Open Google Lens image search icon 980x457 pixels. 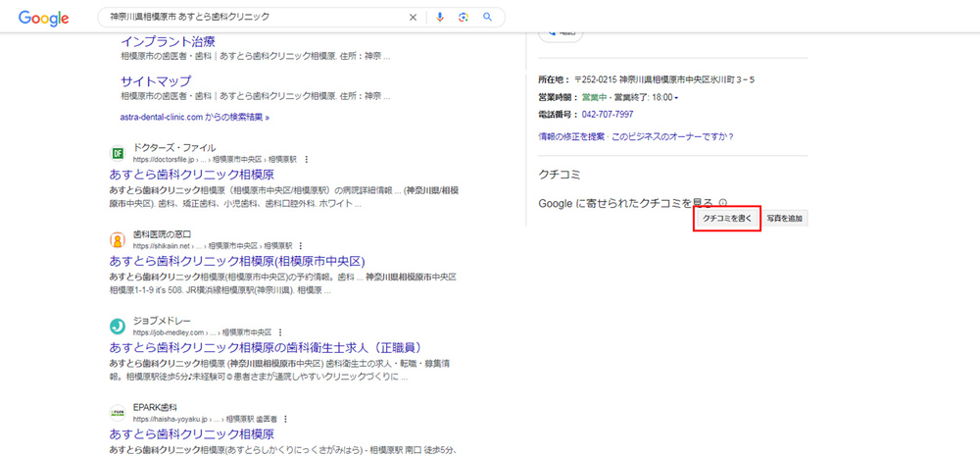463,18
